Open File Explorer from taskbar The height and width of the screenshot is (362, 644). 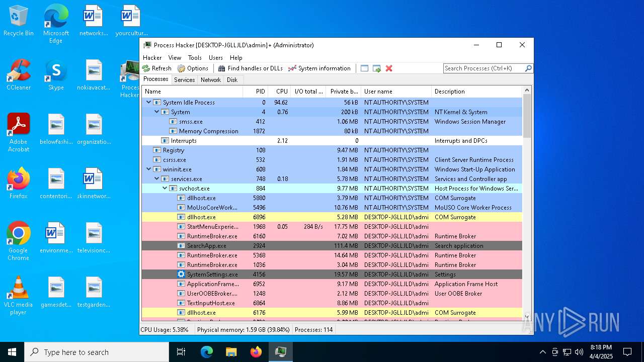tap(231, 352)
